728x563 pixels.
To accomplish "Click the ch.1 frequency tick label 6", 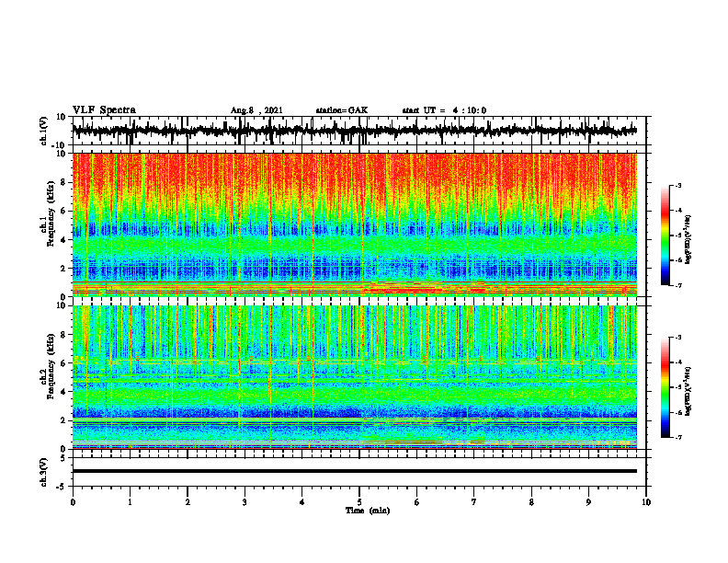I will 64,212.
